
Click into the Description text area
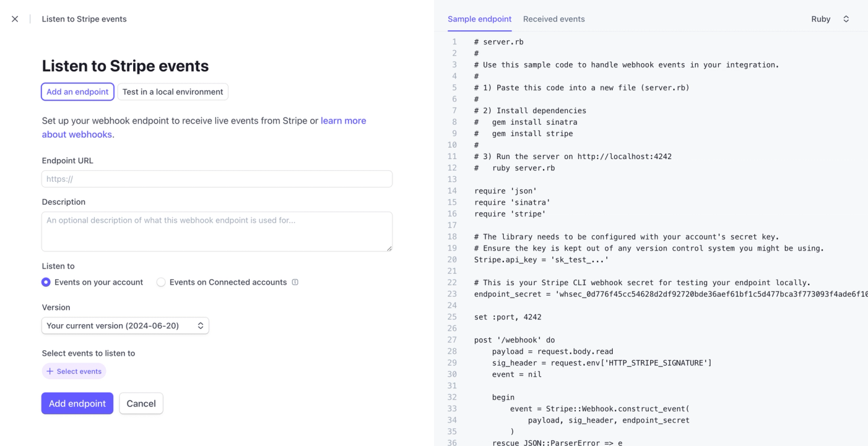coord(217,231)
